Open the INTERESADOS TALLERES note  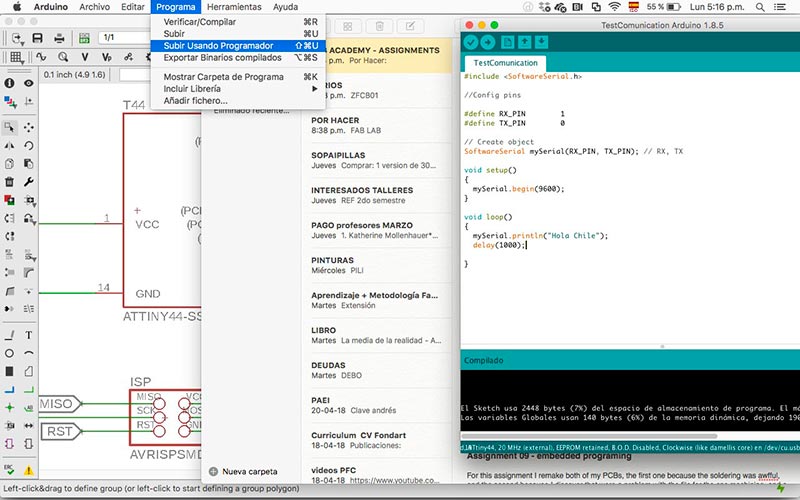coord(376,195)
